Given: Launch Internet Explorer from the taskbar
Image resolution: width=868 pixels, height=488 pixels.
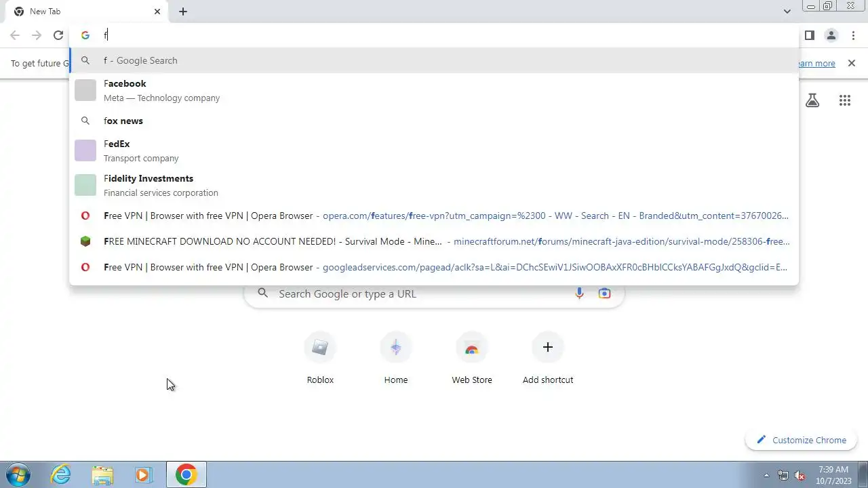Looking at the screenshot, I should [61, 474].
